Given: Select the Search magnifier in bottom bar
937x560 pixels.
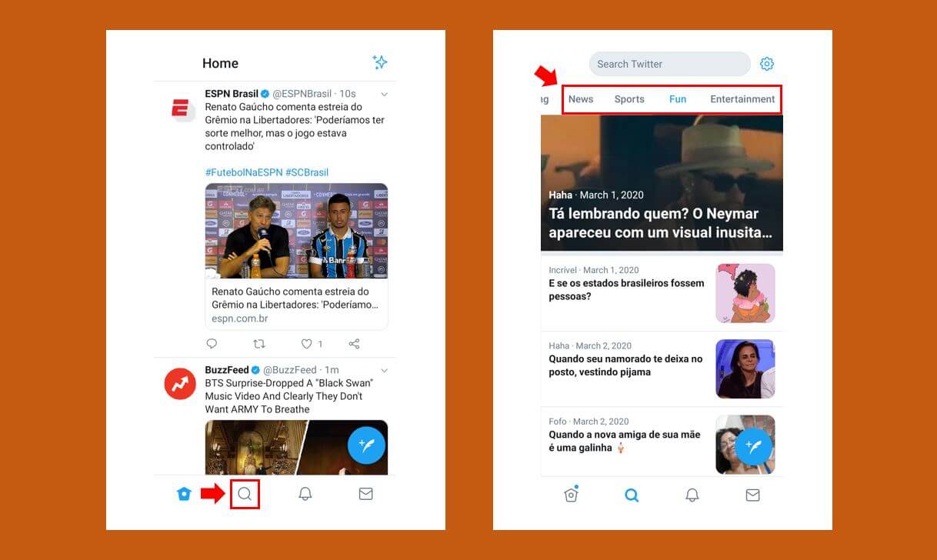Looking at the screenshot, I should click(x=245, y=494).
